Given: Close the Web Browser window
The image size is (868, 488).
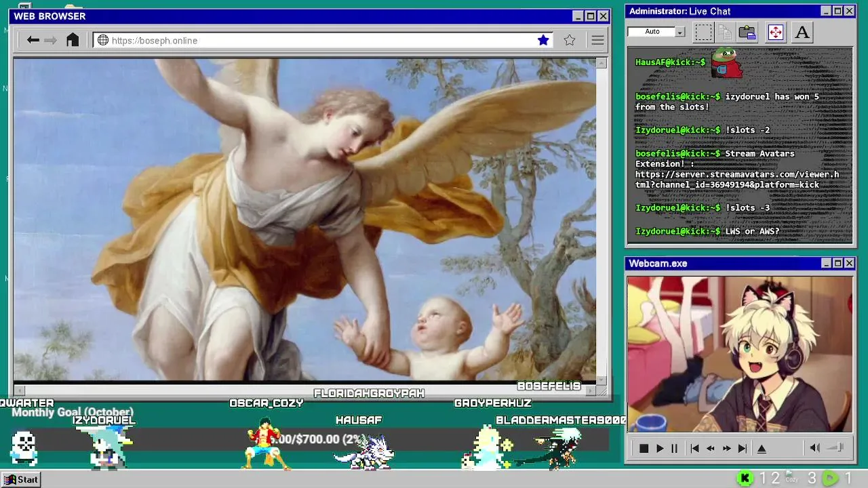Looking at the screenshot, I should click(603, 16).
